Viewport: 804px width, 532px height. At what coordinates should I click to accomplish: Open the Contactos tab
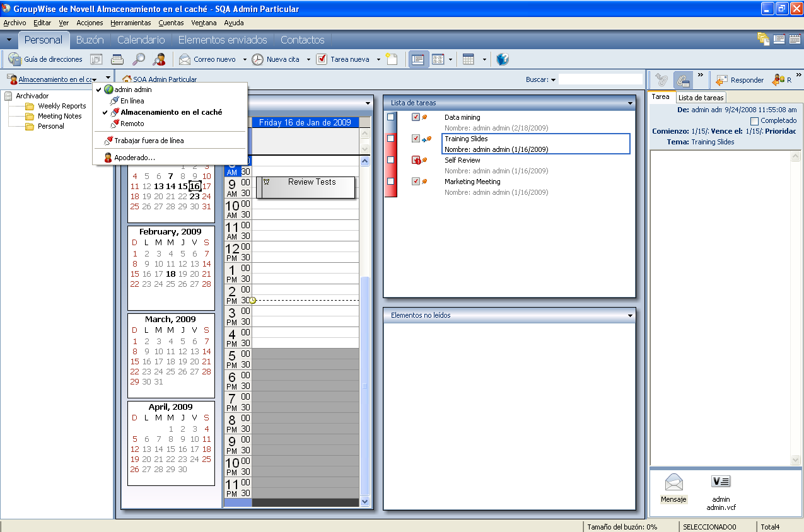point(303,40)
